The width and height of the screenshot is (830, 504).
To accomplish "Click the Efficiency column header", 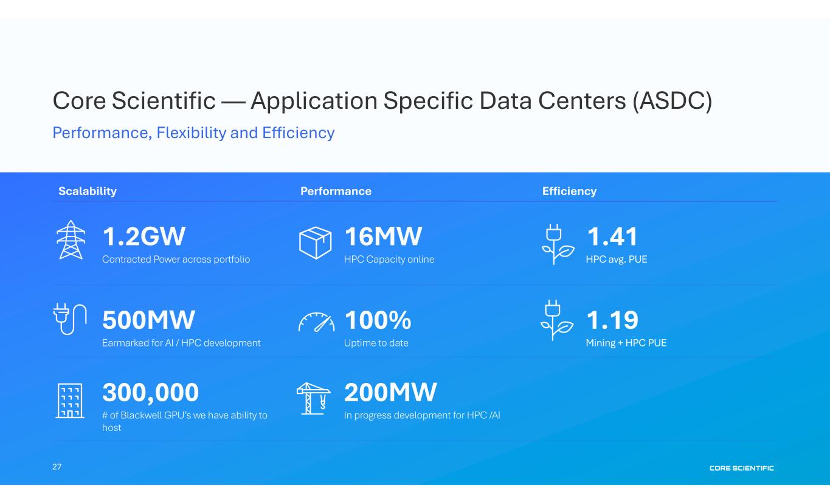I will (569, 192).
